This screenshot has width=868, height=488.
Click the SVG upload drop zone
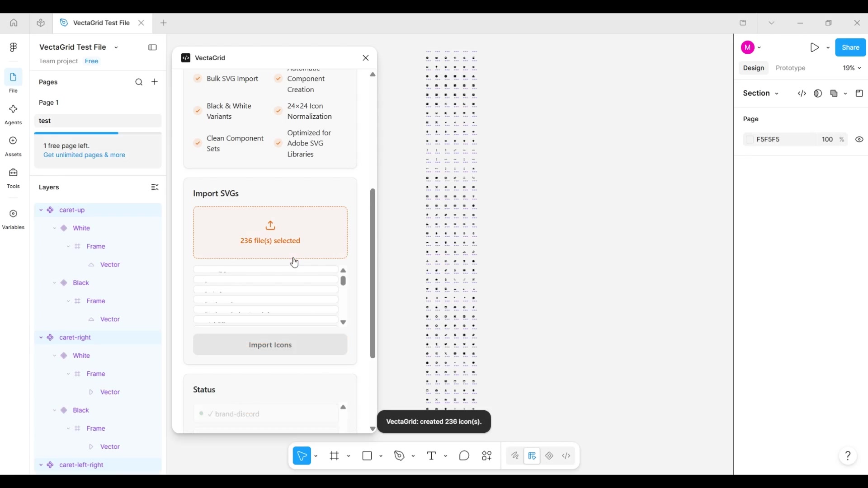pyautogui.click(x=270, y=233)
